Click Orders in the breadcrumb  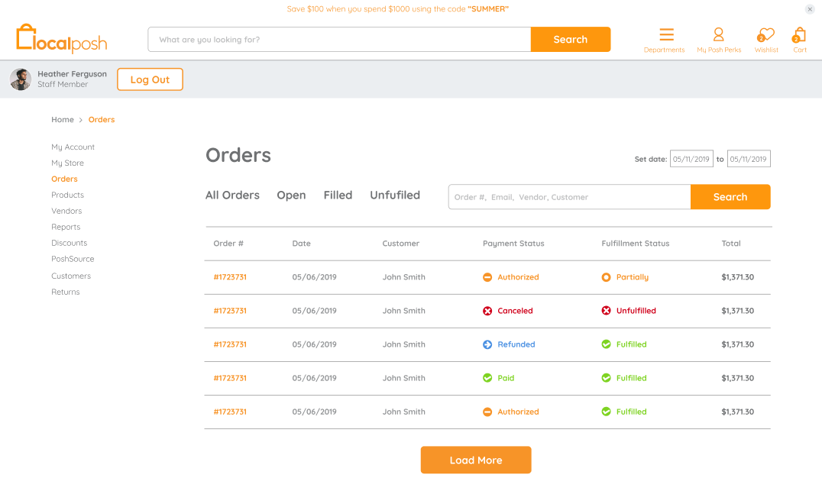click(x=101, y=119)
